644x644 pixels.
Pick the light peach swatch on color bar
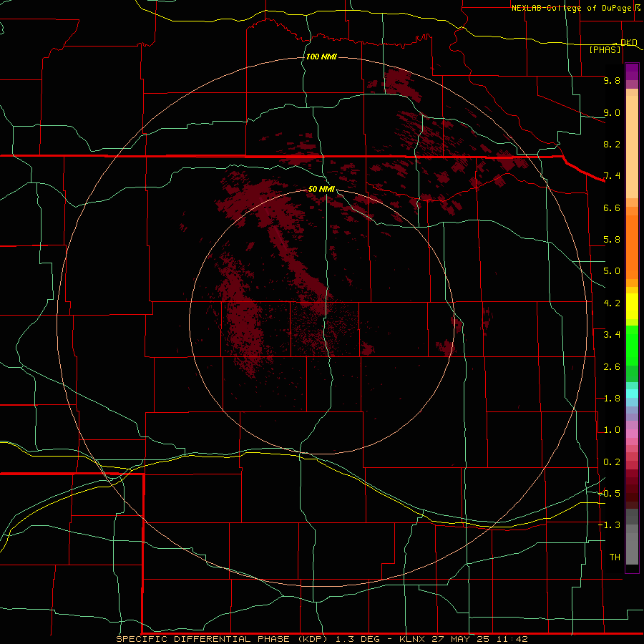coord(632,148)
